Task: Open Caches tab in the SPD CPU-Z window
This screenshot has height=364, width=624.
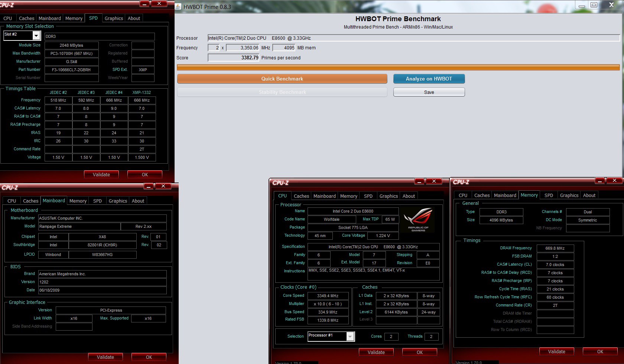Action: pos(26,18)
